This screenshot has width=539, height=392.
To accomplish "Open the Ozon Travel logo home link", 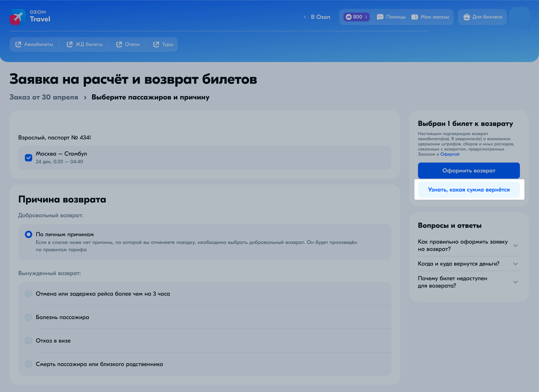I will click(x=30, y=17).
